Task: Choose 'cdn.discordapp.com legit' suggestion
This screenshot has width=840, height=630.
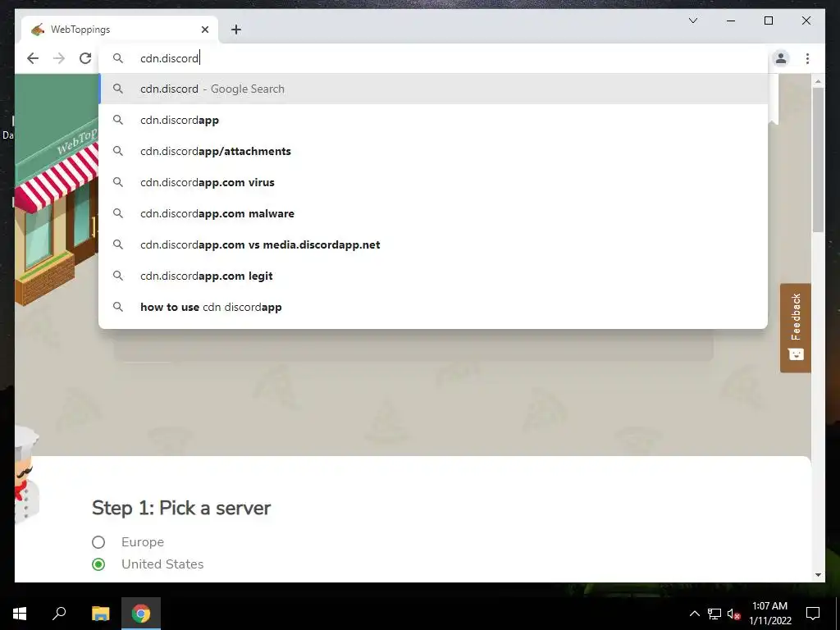Action: pyautogui.click(x=433, y=276)
